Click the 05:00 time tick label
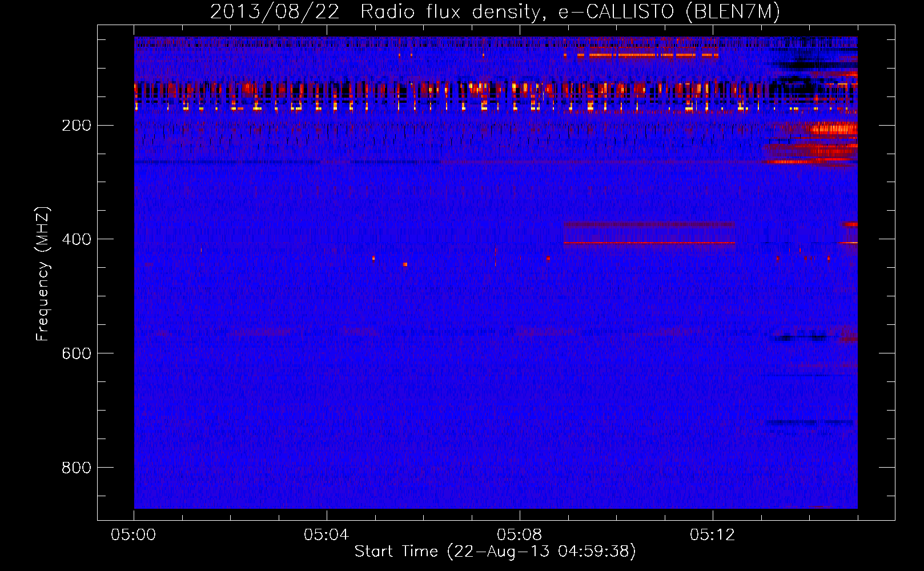The width and height of the screenshot is (924, 571). coord(134,535)
